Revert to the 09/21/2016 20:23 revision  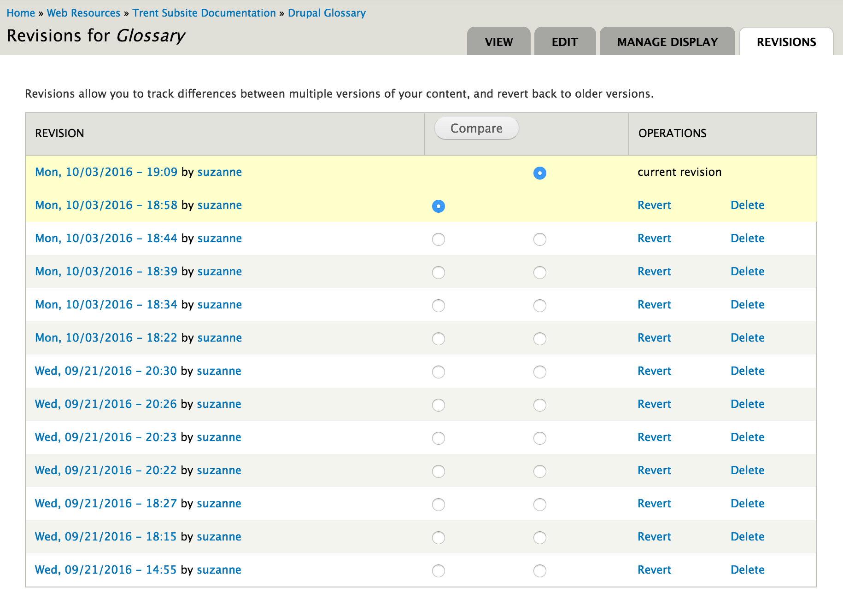[x=654, y=437]
